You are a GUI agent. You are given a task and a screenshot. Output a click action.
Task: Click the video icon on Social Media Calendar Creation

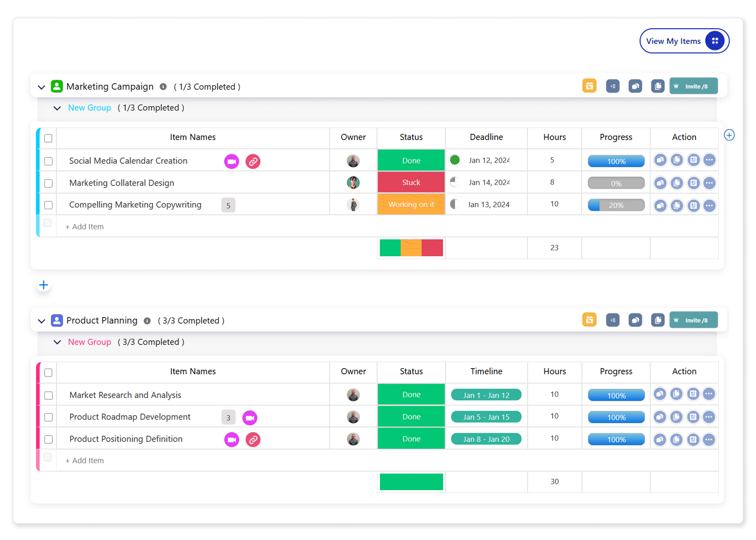click(x=231, y=161)
